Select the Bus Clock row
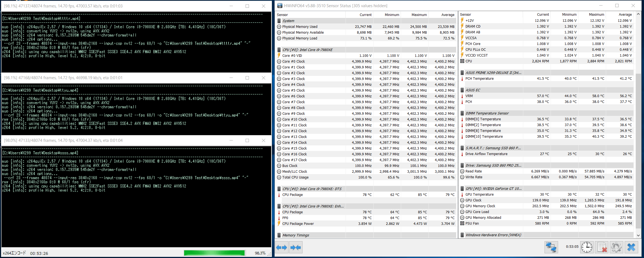 (x=366, y=166)
